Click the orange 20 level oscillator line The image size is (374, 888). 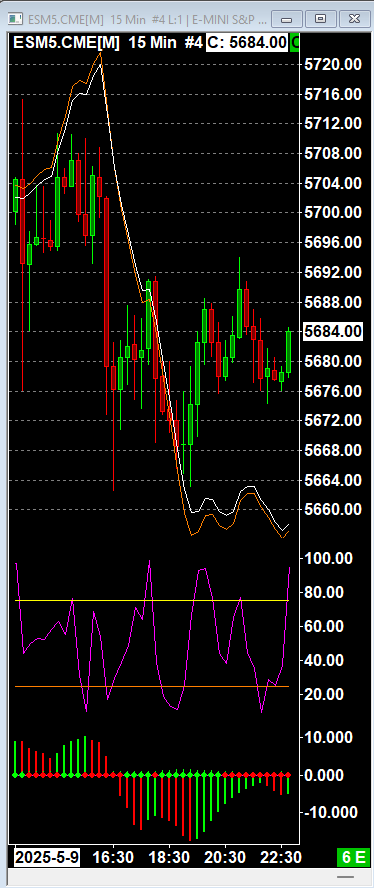pyautogui.click(x=152, y=686)
